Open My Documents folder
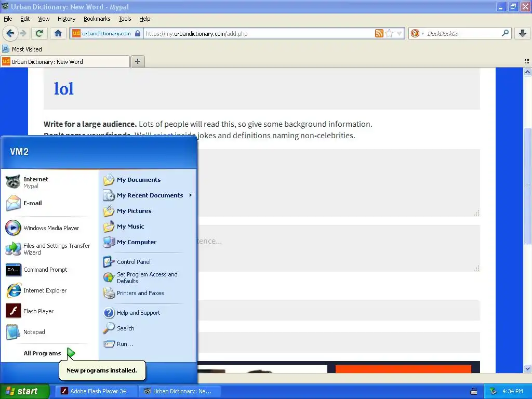The image size is (532, 399). [x=148, y=180]
